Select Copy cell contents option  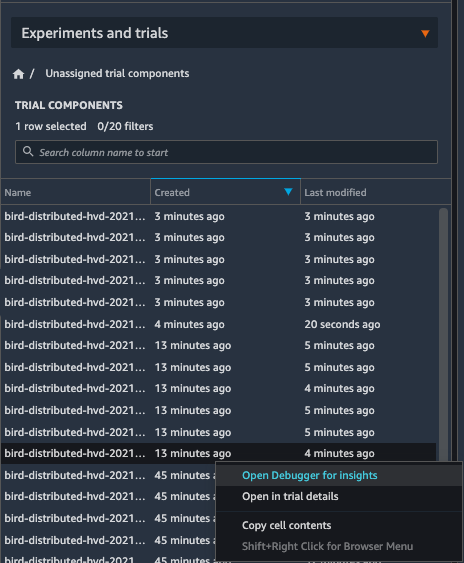tap(287, 525)
